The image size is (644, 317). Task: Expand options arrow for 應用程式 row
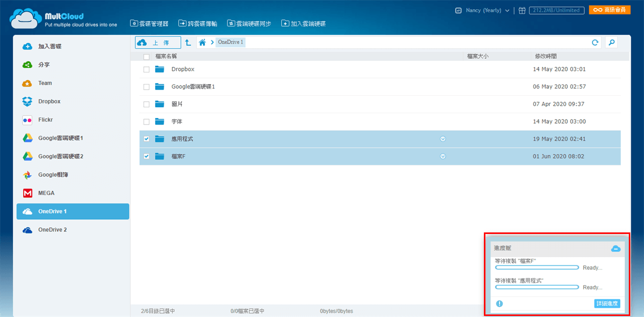[x=443, y=139]
